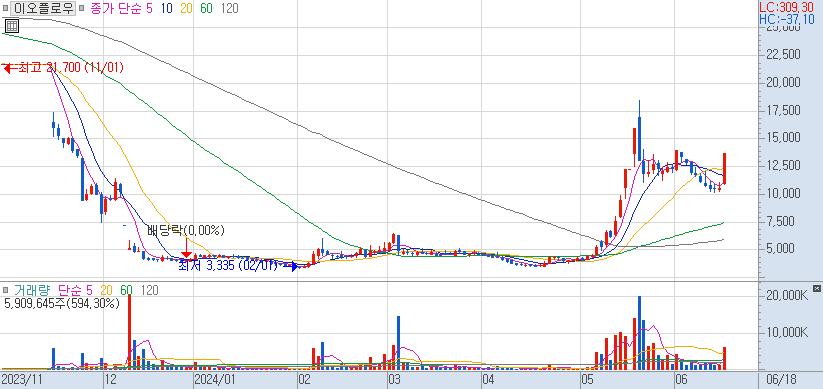Click the tallest red December volume bar

129,332
